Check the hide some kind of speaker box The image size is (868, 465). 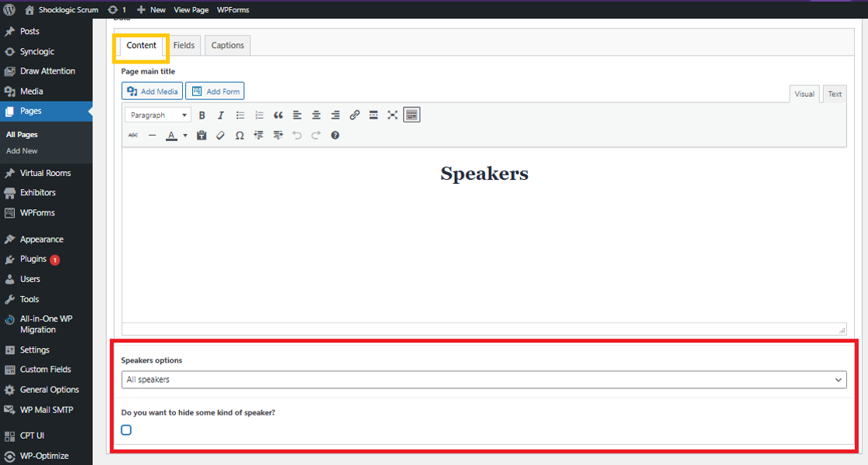tap(126, 430)
